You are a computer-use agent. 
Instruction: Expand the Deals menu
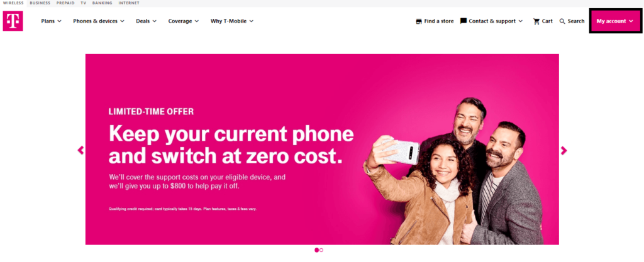pos(146,21)
